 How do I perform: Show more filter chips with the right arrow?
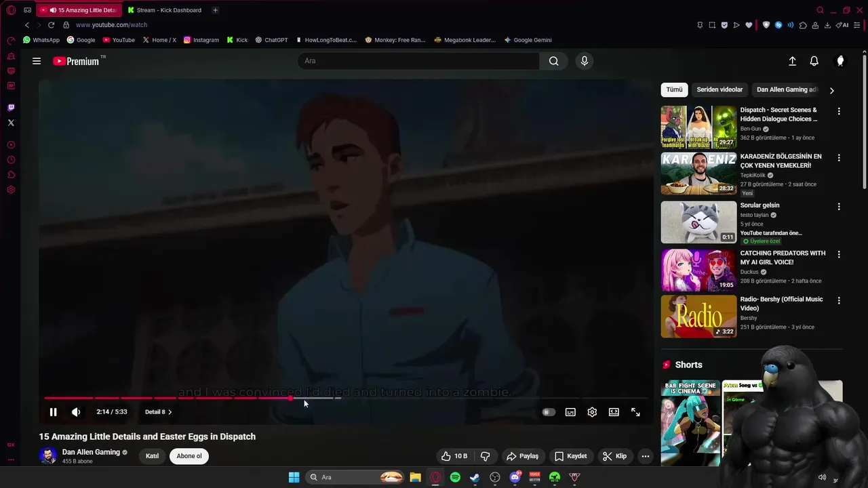[832, 90]
